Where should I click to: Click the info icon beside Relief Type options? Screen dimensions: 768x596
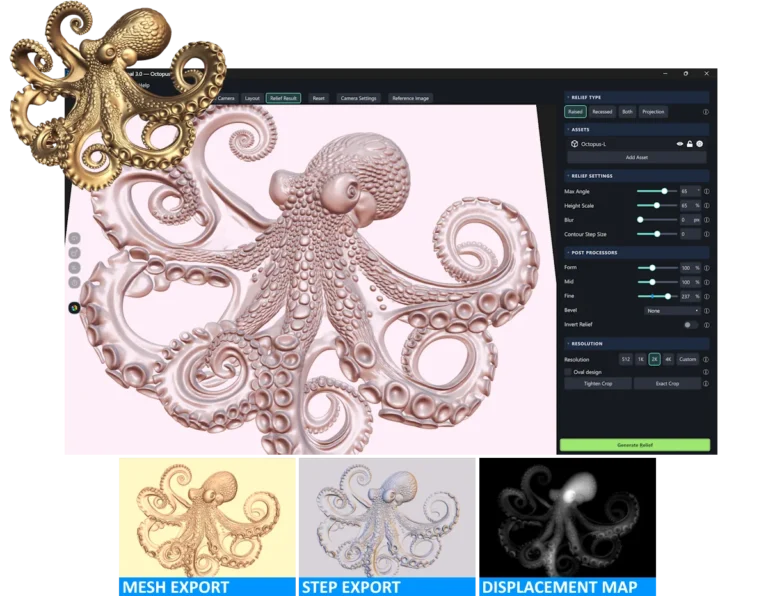706,112
